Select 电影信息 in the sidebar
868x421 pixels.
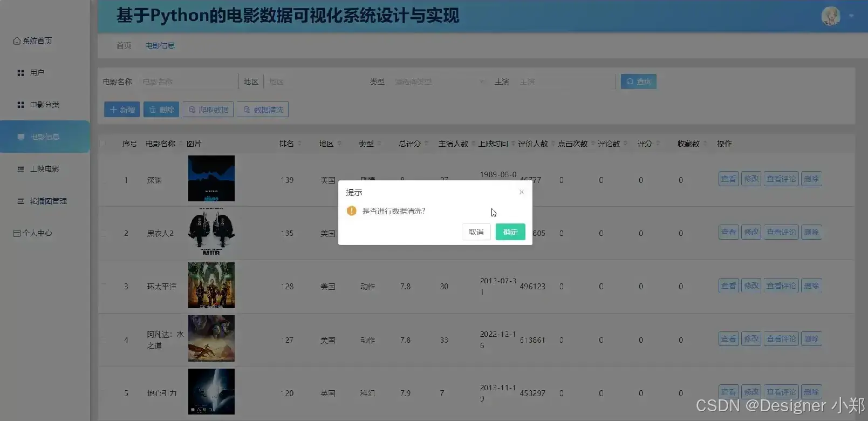45,137
